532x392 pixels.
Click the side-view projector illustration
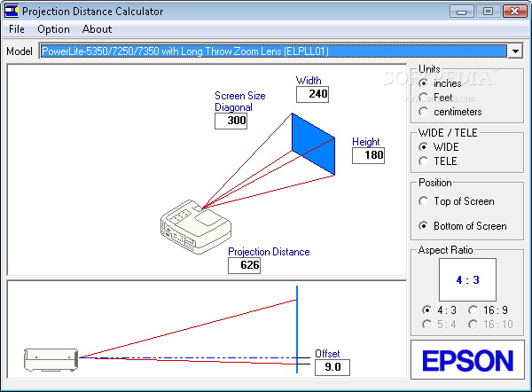click(x=51, y=360)
